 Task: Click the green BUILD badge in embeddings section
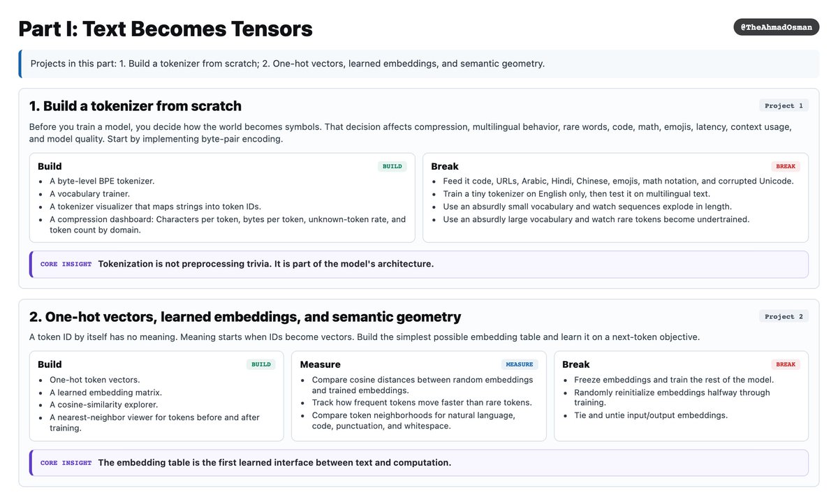tap(260, 364)
